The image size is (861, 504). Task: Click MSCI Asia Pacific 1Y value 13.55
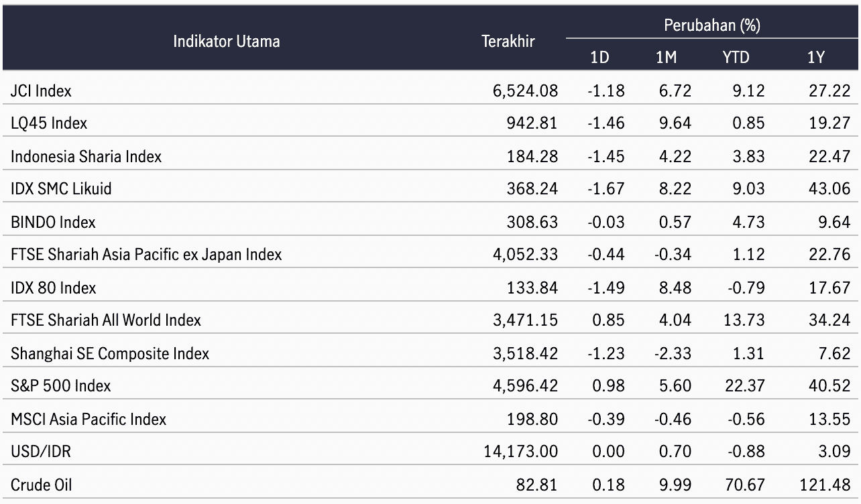point(830,420)
